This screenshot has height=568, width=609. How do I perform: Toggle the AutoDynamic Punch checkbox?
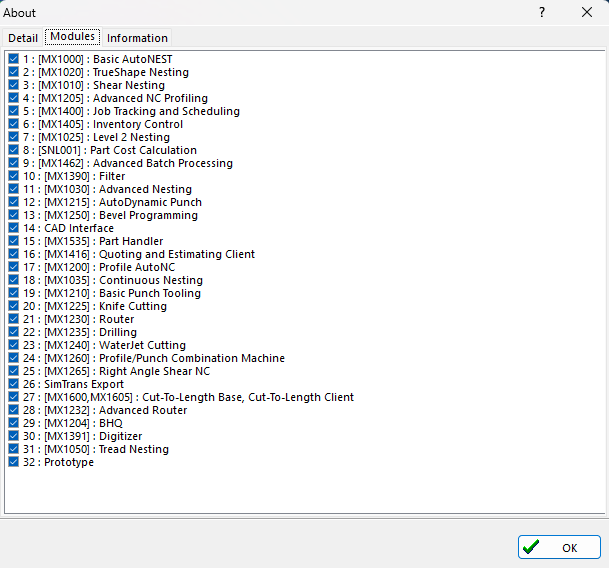point(13,202)
